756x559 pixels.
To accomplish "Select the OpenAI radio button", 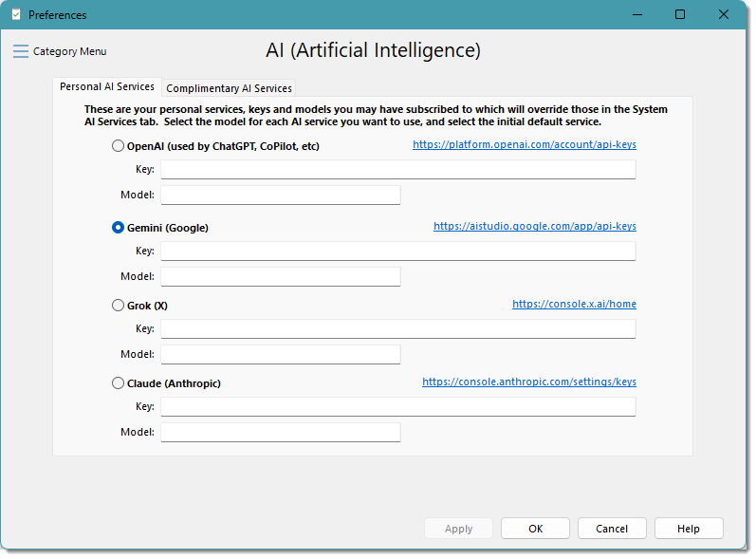I will point(118,146).
